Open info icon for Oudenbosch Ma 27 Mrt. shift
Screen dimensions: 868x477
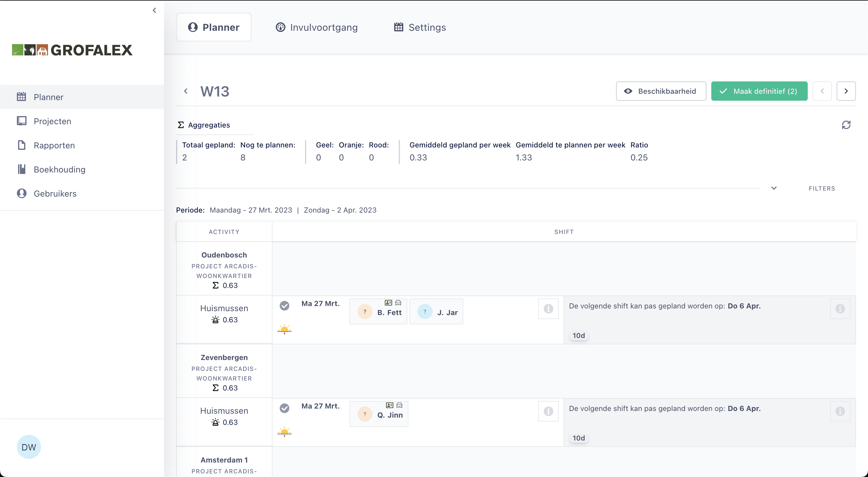click(x=548, y=308)
